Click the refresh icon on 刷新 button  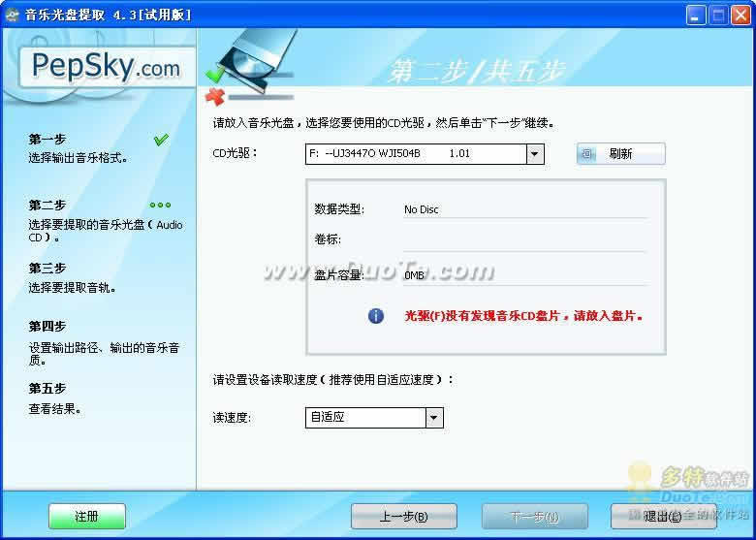(x=586, y=154)
